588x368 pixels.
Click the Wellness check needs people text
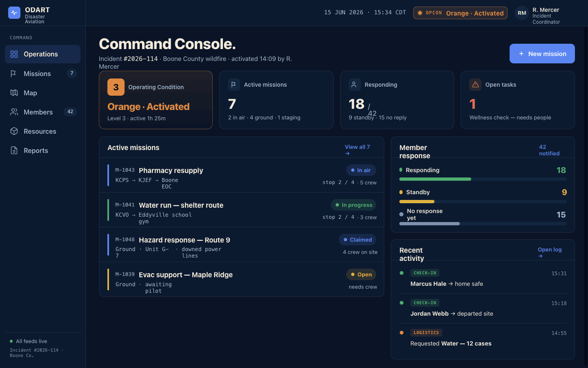pos(510,117)
